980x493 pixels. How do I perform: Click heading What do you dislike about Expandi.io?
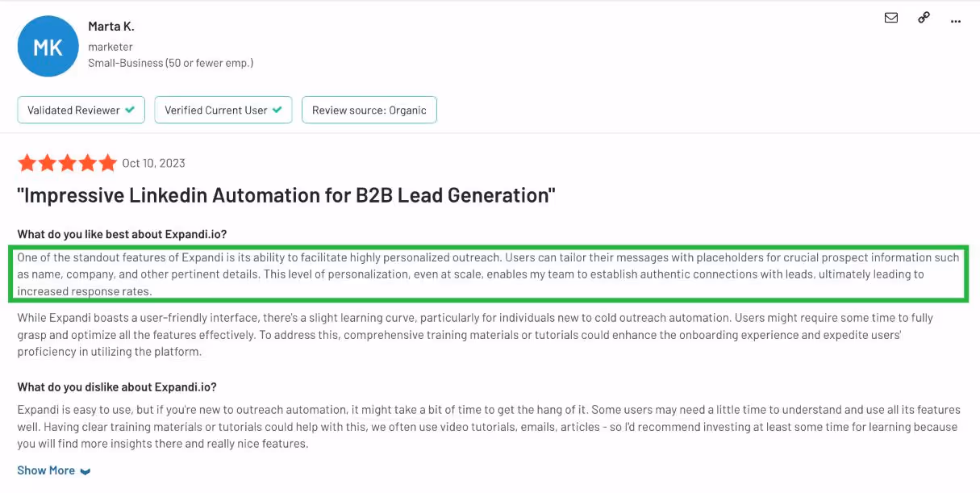pyautogui.click(x=117, y=387)
